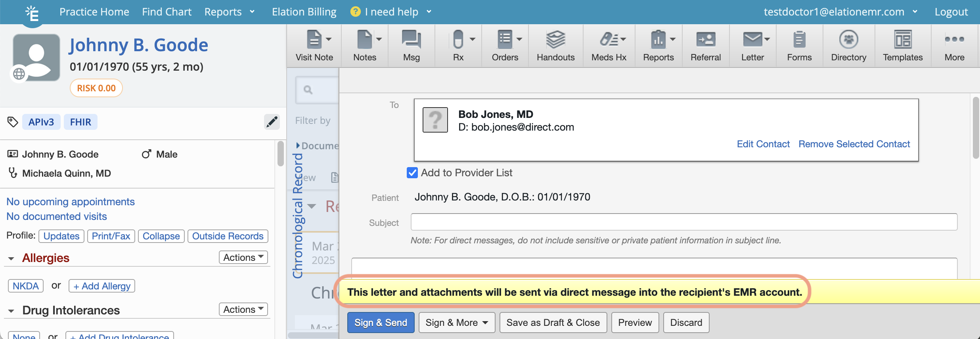
Task: Open the Visit Note toolbar icon
Action: click(x=314, y=39)
